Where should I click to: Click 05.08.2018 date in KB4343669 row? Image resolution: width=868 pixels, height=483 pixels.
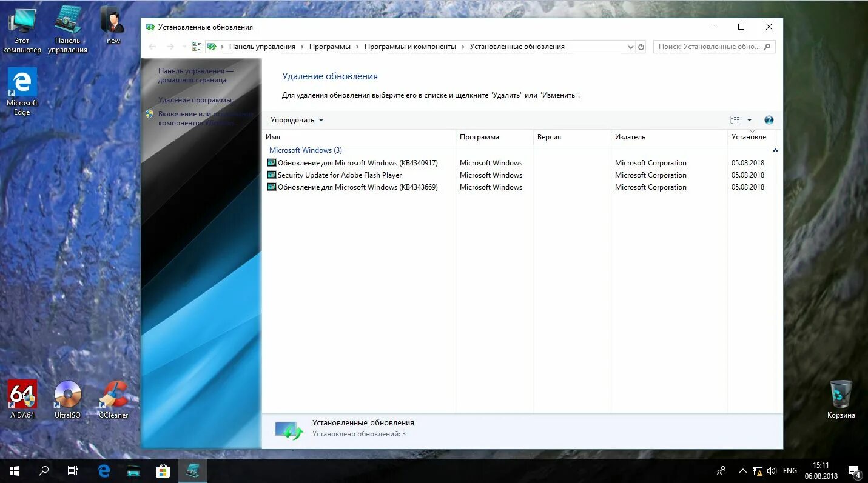pos(748,187)
